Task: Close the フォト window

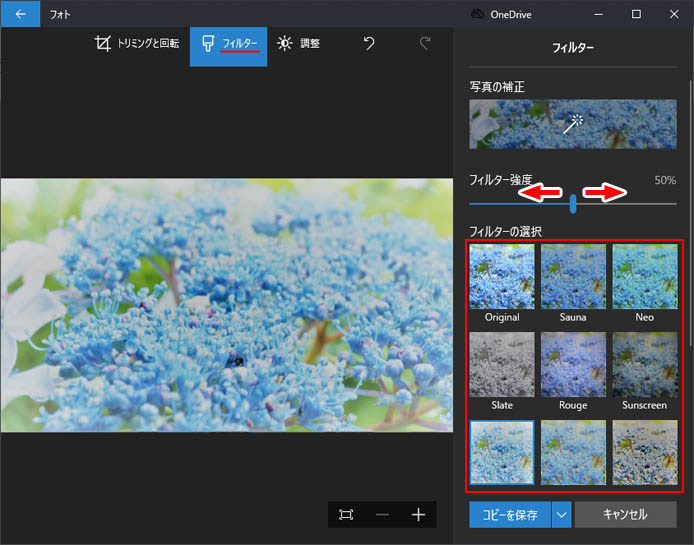Action: (674, 14)
